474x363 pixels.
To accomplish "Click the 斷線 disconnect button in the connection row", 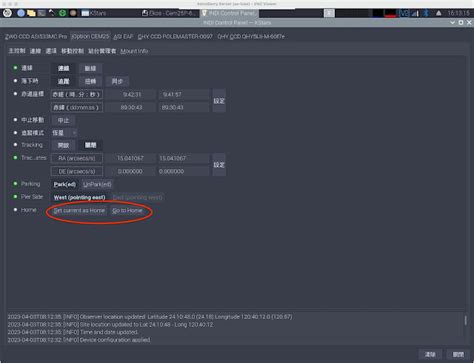I will (x=90, y=68).
